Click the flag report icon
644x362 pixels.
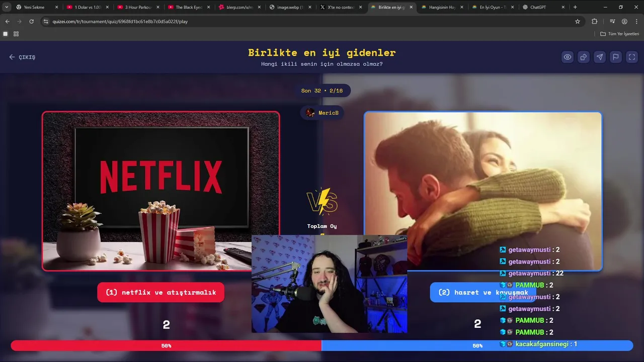click(616, 57)
